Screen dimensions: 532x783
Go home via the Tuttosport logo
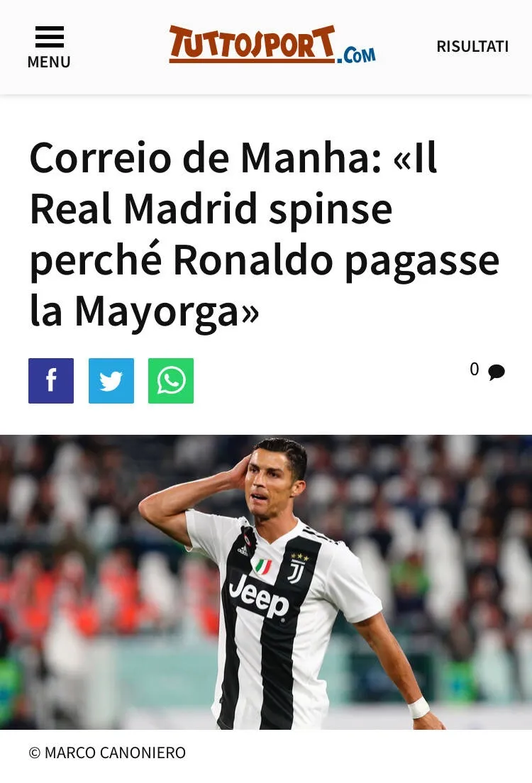tap(272, 45)
